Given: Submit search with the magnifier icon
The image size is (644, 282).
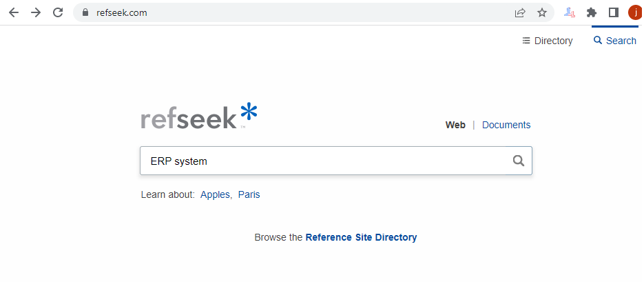Looking at the screenshot, I should [x=519, y=161].
